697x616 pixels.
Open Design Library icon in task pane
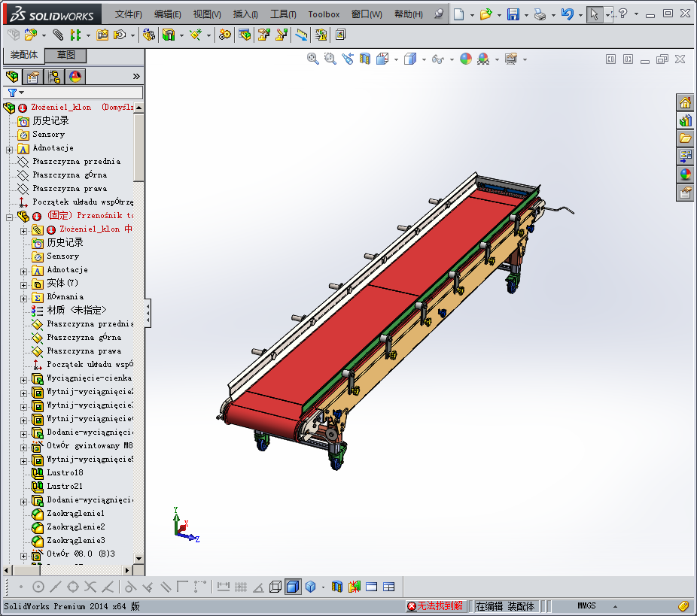pyautogui.click(x=685, y=120)
